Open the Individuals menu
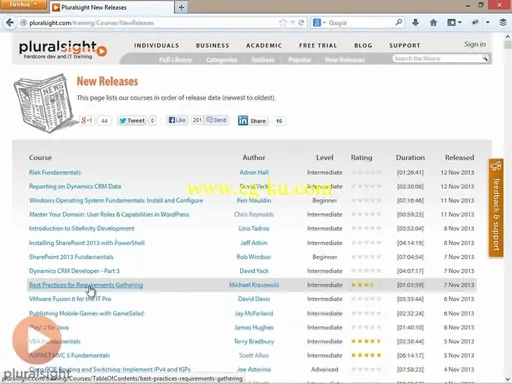512x384 pixels. pyautogui.click(x=157, y=46)
